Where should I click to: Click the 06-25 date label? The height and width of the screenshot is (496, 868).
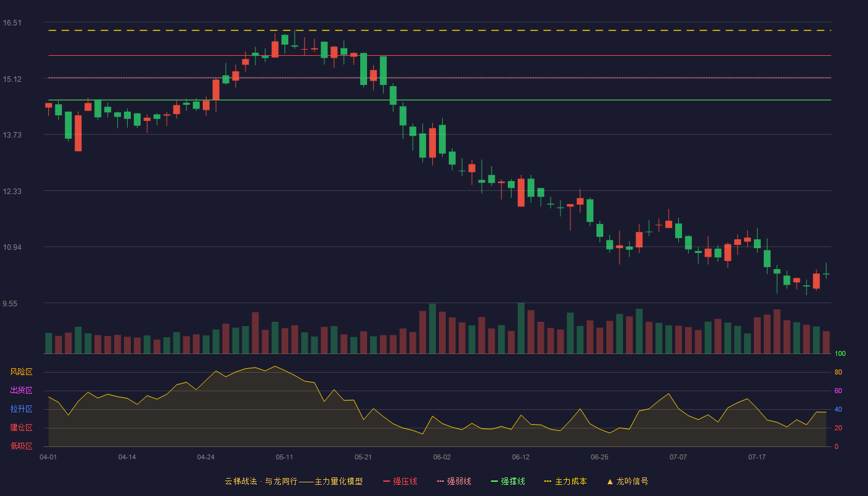pyautogui.click(x=600, y=457)
